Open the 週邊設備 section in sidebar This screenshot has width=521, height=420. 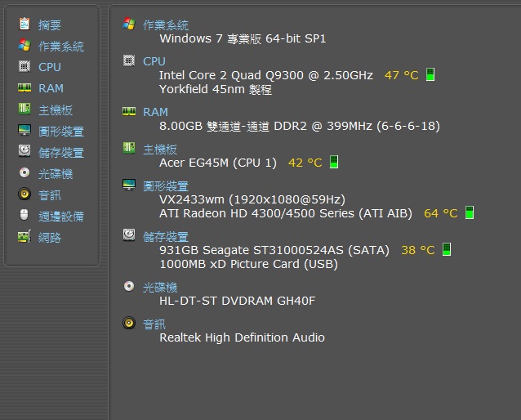point(61,217)
